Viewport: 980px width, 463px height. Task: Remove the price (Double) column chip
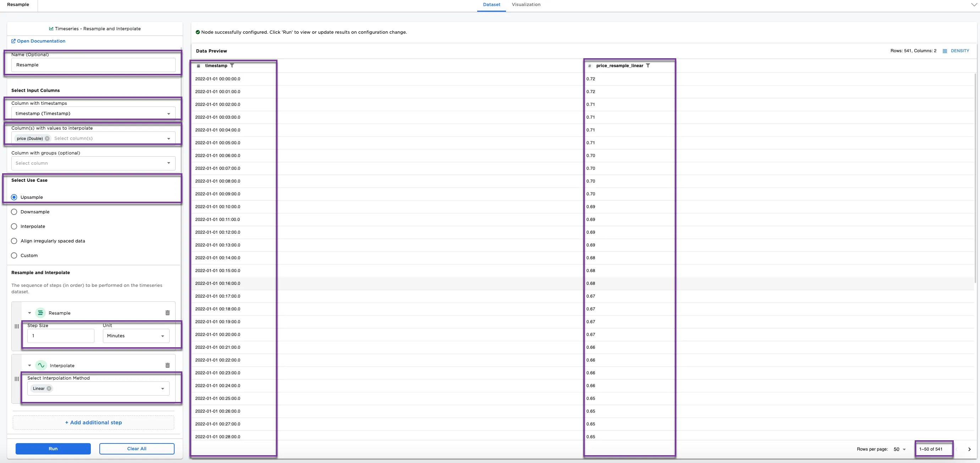[x=47, y=138]
